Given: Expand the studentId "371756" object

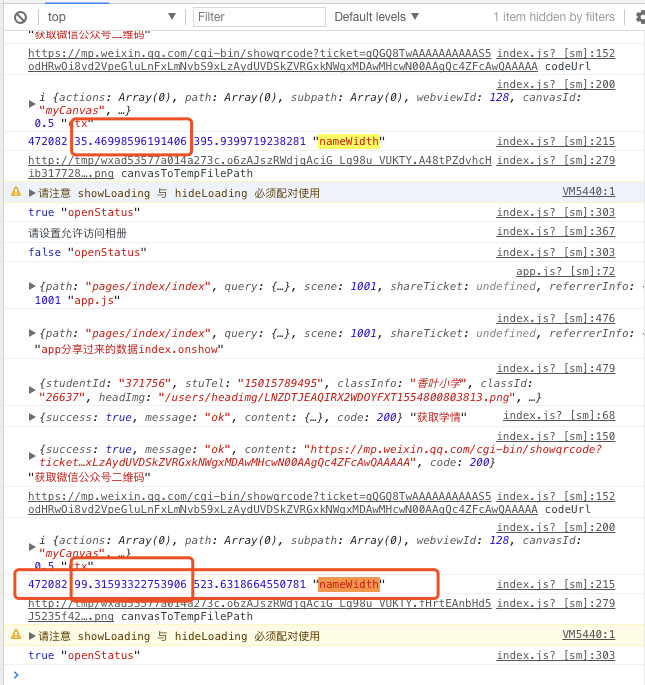Looking at the screenshot, I should click(x=32, y=390).
